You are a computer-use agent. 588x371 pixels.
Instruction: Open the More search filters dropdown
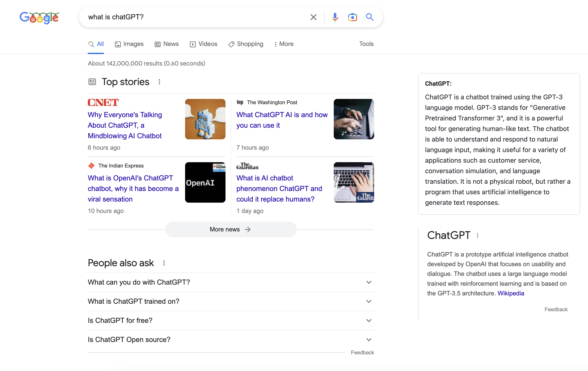[x=284, y=44]
